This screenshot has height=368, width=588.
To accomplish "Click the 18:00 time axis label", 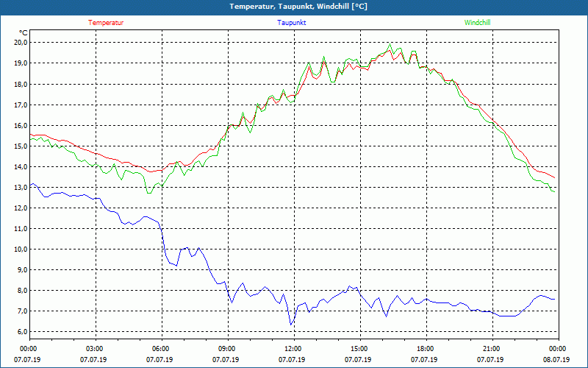I will 426,349.
